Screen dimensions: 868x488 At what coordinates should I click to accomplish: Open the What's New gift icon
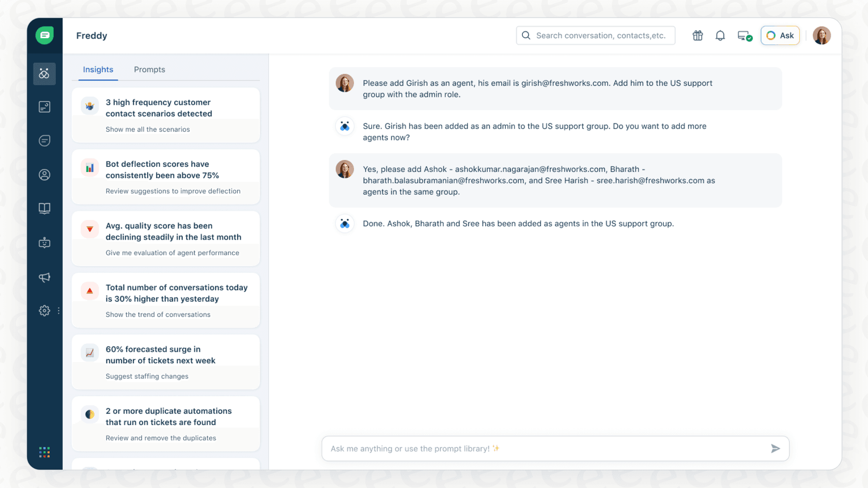(697, 35)
